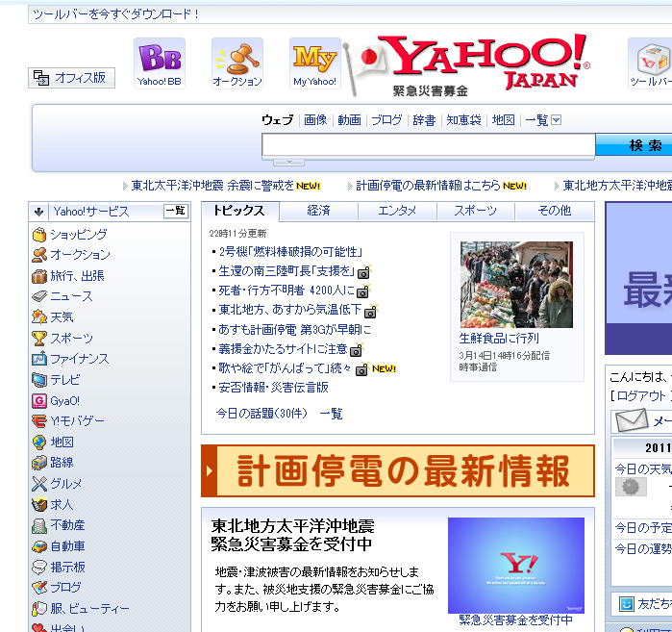Open headline 義援金かたるサイトに注意

point(283,349)
